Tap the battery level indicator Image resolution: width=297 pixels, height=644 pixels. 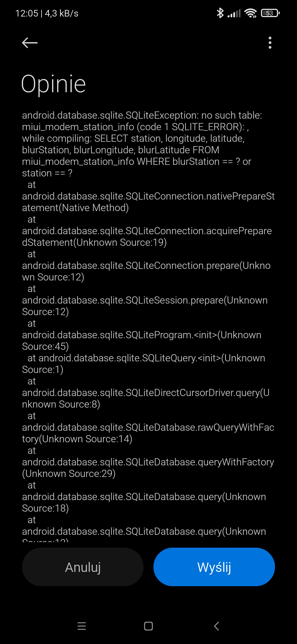(270, 13)
